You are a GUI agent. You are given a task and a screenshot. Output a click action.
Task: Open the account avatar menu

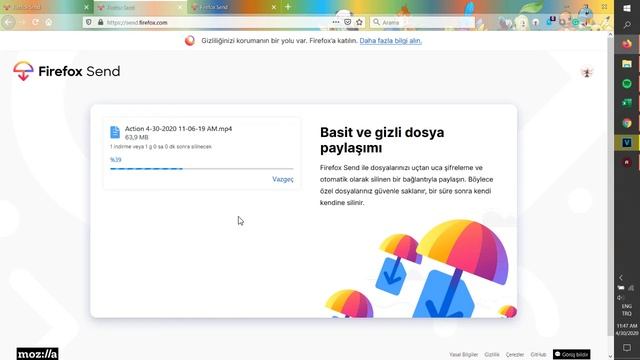click(587, 72)
